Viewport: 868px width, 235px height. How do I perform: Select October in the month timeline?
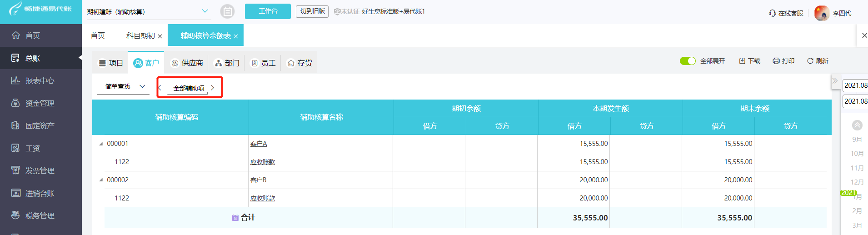pyautogui.click(x=857, y=154)
